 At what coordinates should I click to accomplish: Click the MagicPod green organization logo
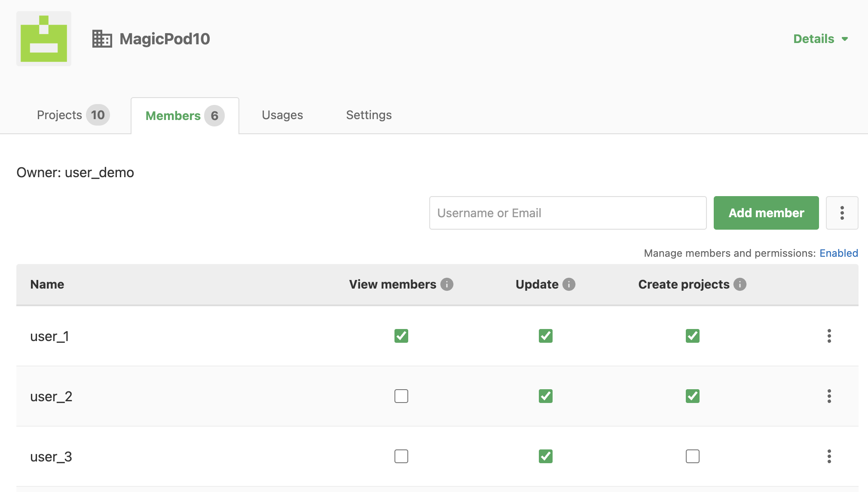click(44, 39)
